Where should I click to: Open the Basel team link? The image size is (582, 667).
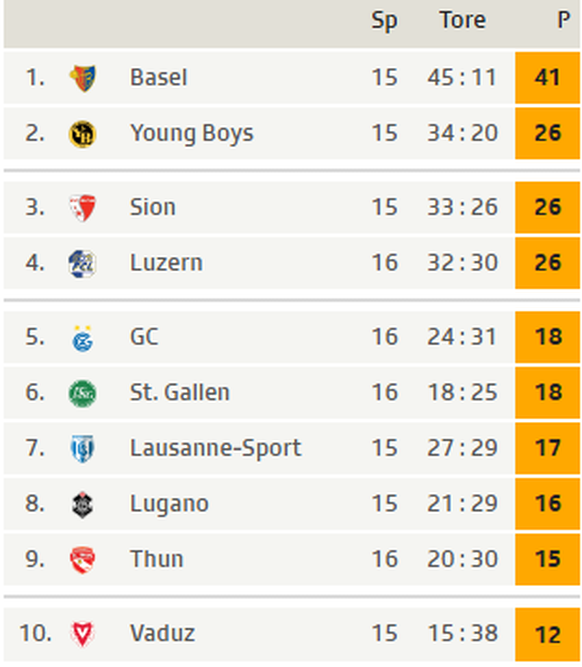(x=159, y=77)
